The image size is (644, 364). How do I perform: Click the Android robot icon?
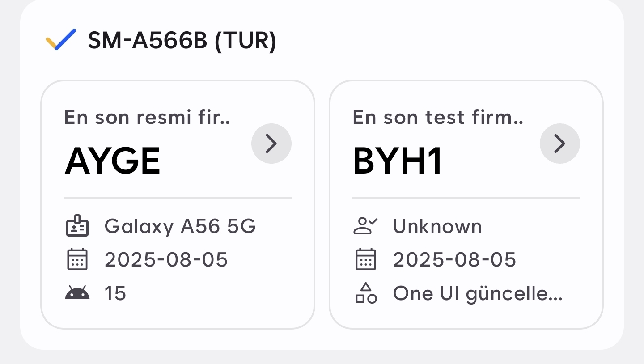point(77,293)
